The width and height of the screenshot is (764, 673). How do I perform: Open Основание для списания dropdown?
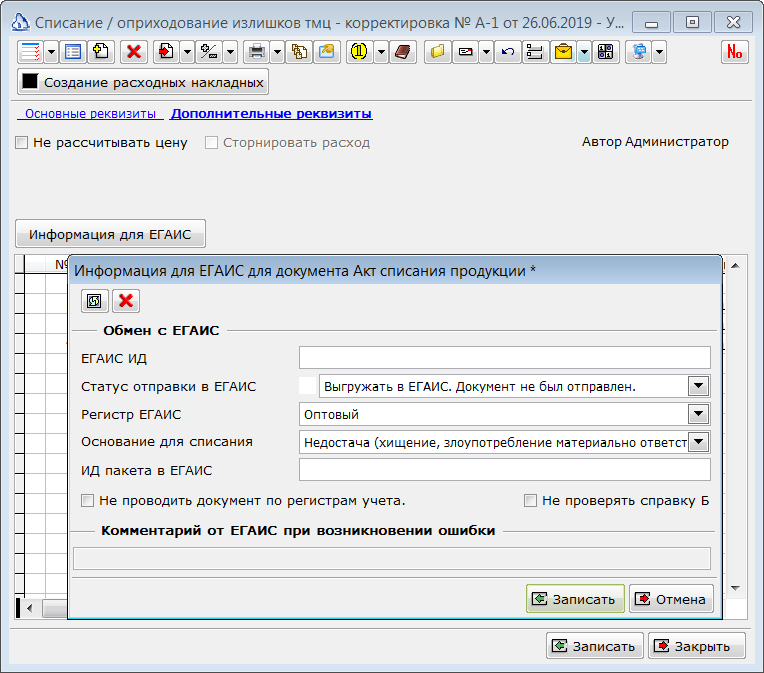point(699,442)
